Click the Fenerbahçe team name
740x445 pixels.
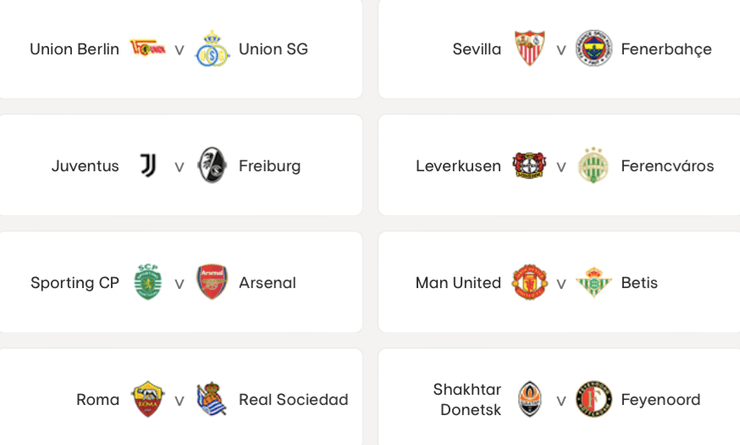pyautogui.click(x=666, y=49)
